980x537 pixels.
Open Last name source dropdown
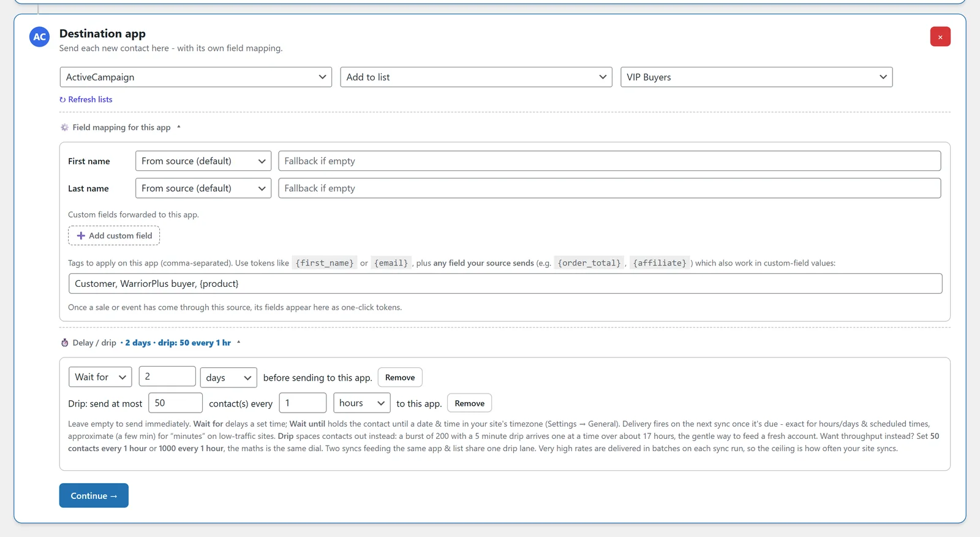[x=203, y=188]
